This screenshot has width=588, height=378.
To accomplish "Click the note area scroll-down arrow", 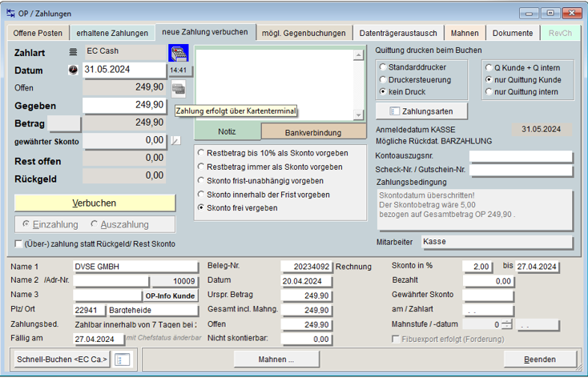I will coord(358,115).
